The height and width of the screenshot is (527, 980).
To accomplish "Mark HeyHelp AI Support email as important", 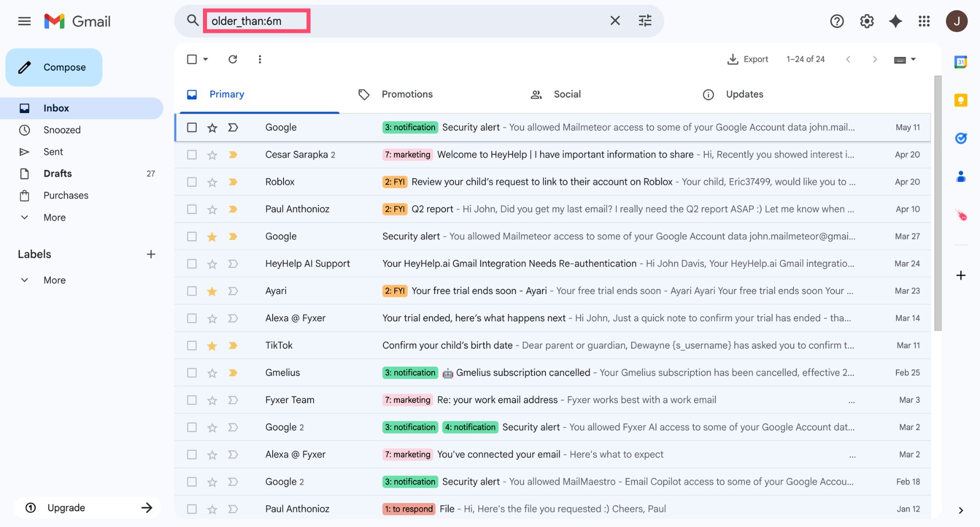I will click(233, 264).
